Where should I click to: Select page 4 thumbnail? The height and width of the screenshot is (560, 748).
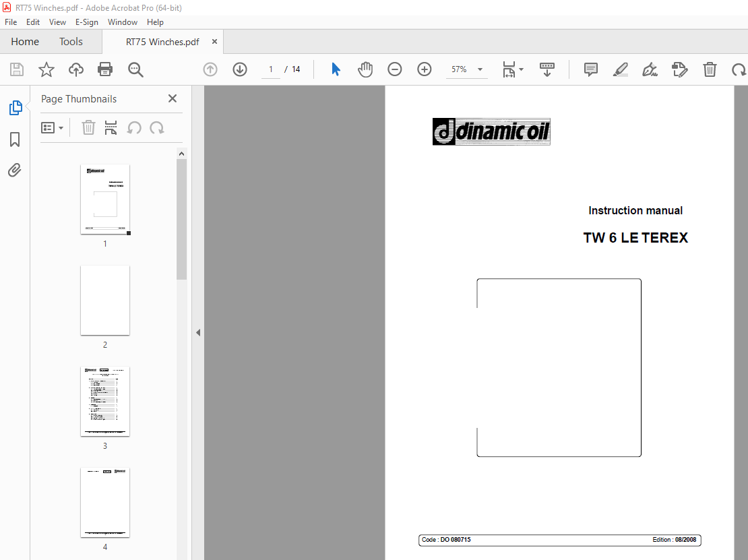(x=105, y=503)
